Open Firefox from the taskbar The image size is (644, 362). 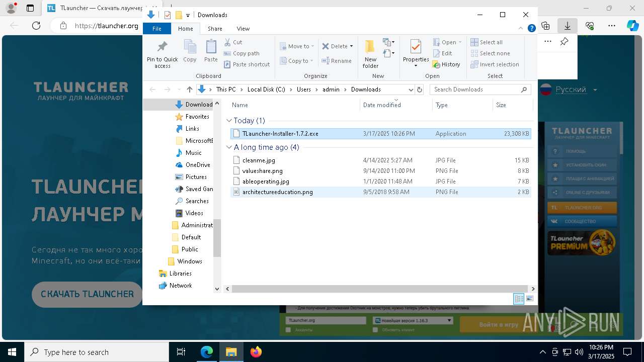[256, 352]
